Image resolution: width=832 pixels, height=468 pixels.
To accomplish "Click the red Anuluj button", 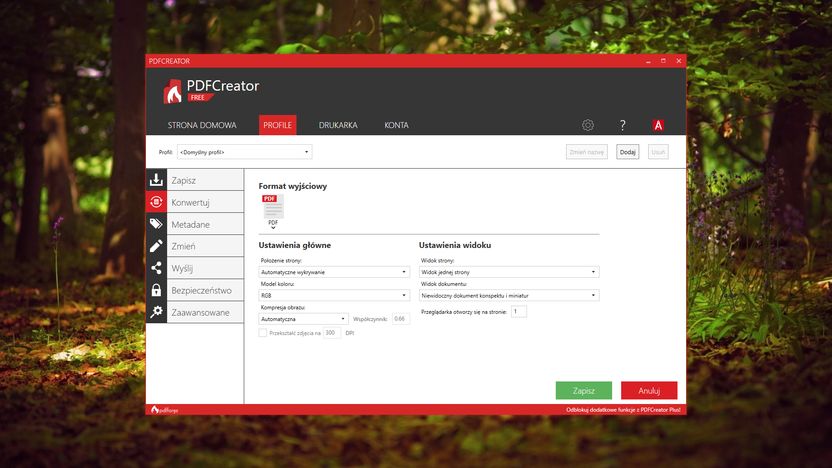I will (649, 391).
